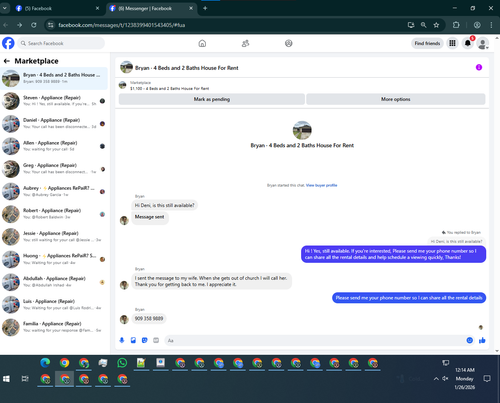This screenshot has width=500, height=403.
Task: Click View buyer profile link
Action: (x=321, y=185)
